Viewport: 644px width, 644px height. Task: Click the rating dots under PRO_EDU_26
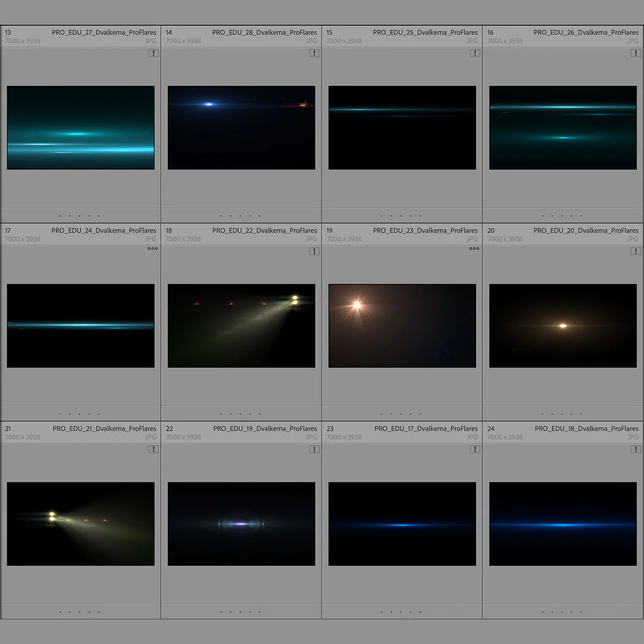click(x=562, y=216)
